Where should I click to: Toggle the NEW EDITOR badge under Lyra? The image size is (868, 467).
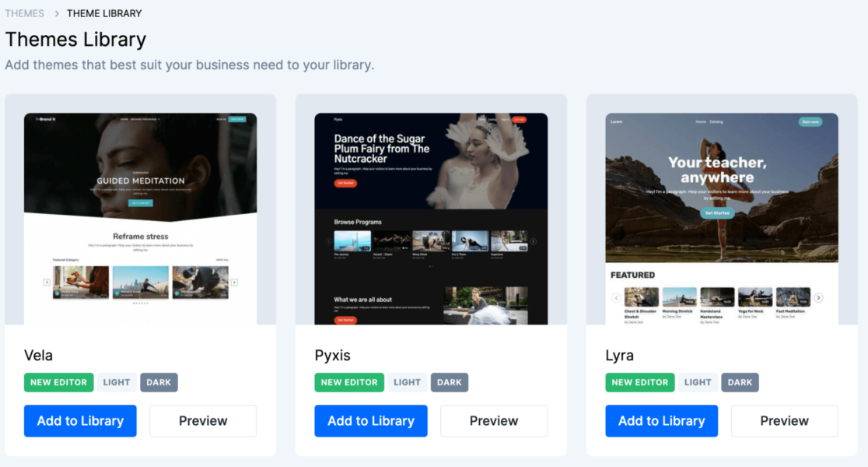(x=639, y=382)
